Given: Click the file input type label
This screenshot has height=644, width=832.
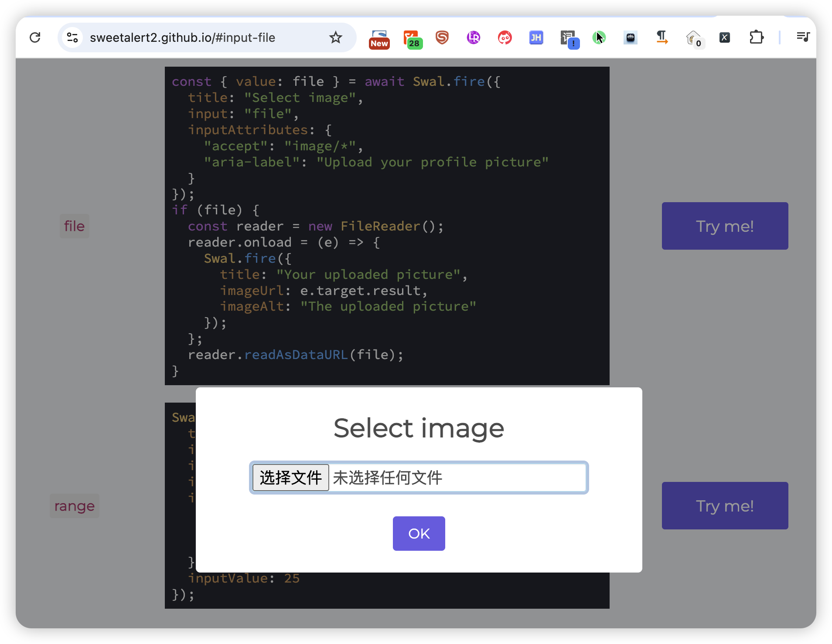Looking at the screenshot, I should [x=74, y=226].
